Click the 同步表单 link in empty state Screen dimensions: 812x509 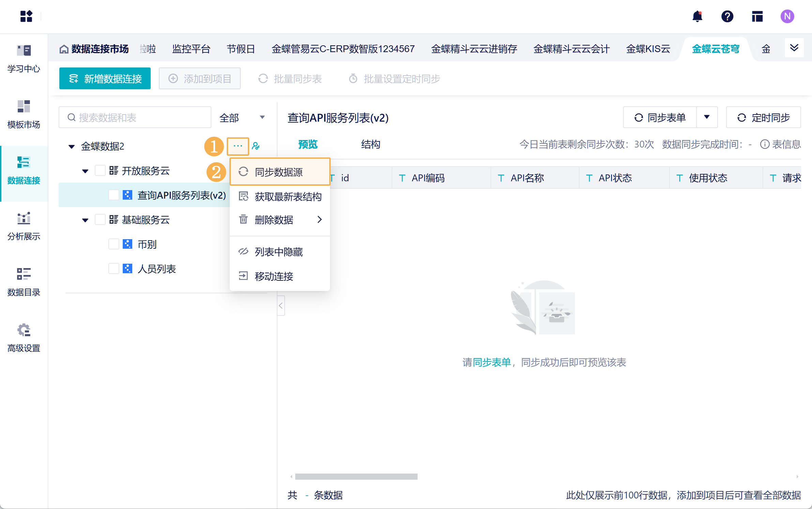[x=492, y=362]
